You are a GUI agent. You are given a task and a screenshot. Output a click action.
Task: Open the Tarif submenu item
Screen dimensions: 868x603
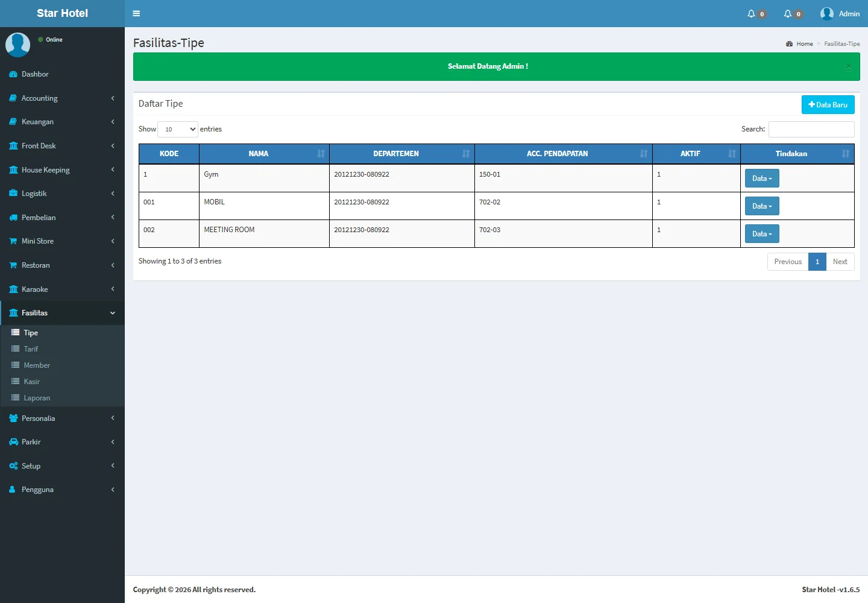[31, 349]
